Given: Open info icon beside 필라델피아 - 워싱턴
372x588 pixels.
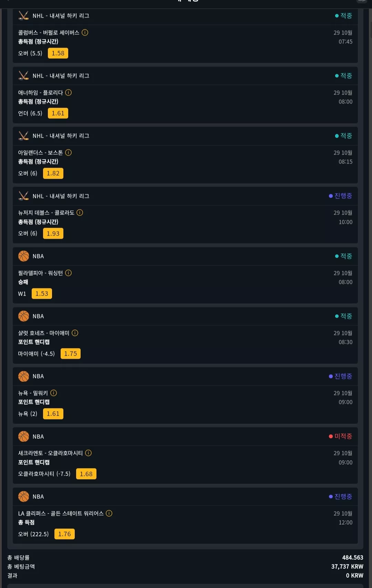Looking at the screenshot, I should pyautogui.click(x=69, y=273).
